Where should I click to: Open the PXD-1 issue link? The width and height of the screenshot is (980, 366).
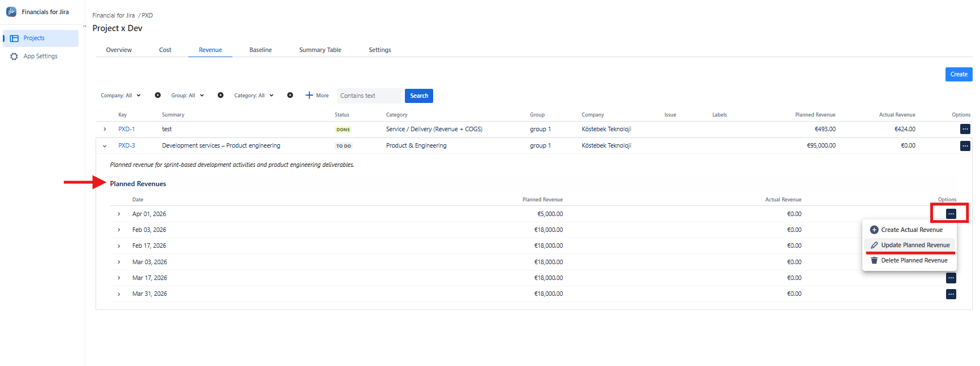pos(127,129)
